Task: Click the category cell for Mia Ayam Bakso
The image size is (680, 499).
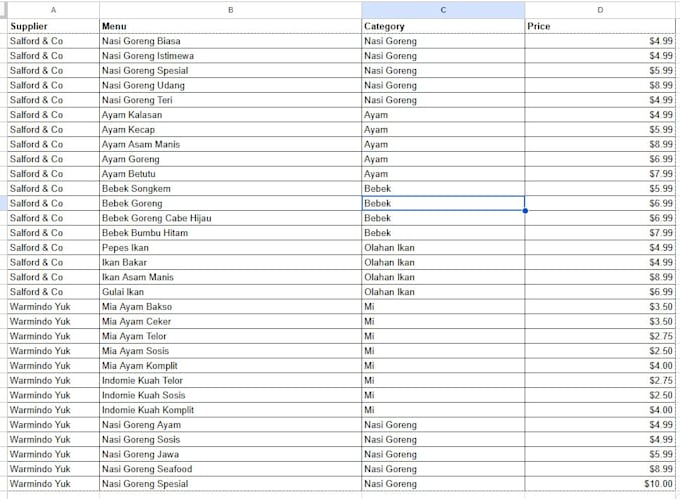Action: (443, 307)
